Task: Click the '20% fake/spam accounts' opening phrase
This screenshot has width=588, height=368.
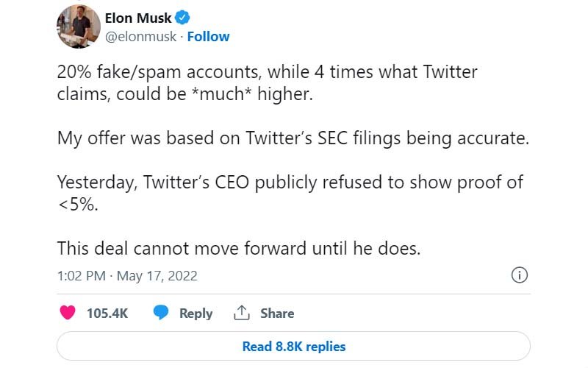Action: pyautogui.click(x=146, y=73)
